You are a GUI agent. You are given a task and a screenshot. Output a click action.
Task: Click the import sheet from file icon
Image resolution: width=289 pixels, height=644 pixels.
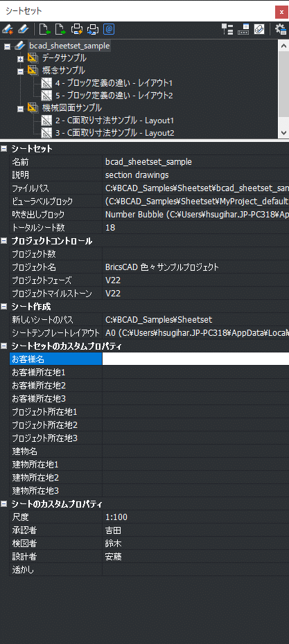tap(60, 29)
